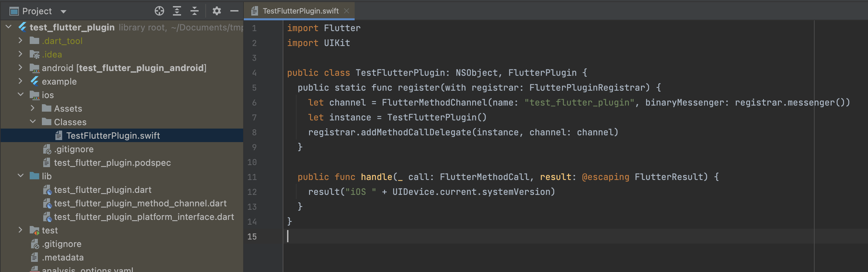Click the Expand All icon in Project toolbar

[177, 11]
